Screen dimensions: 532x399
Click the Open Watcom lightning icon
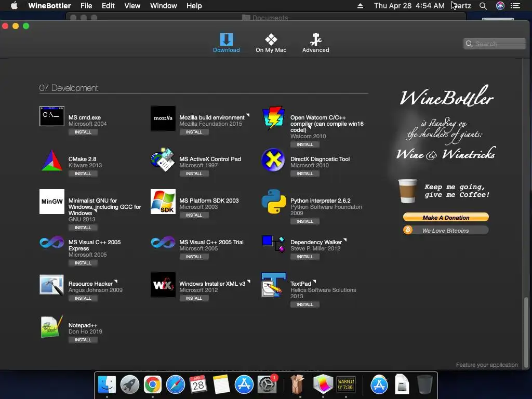click(x=273, y=118)
